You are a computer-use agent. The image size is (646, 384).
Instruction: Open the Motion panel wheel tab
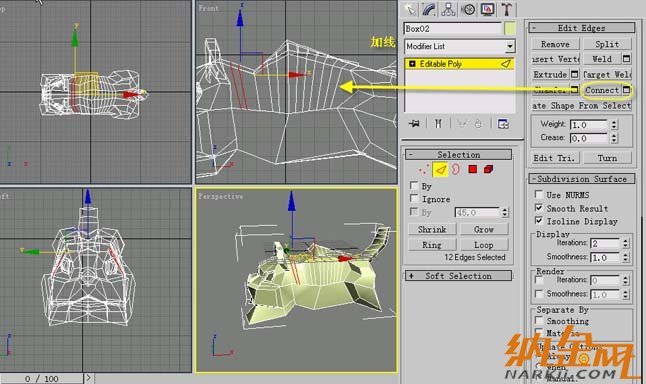(468, 9)
